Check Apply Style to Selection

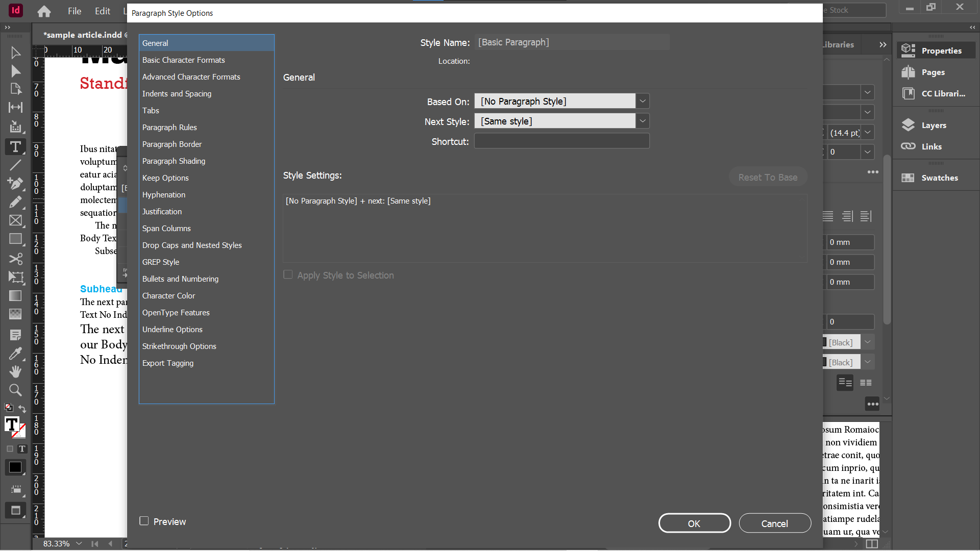(288, 275)
